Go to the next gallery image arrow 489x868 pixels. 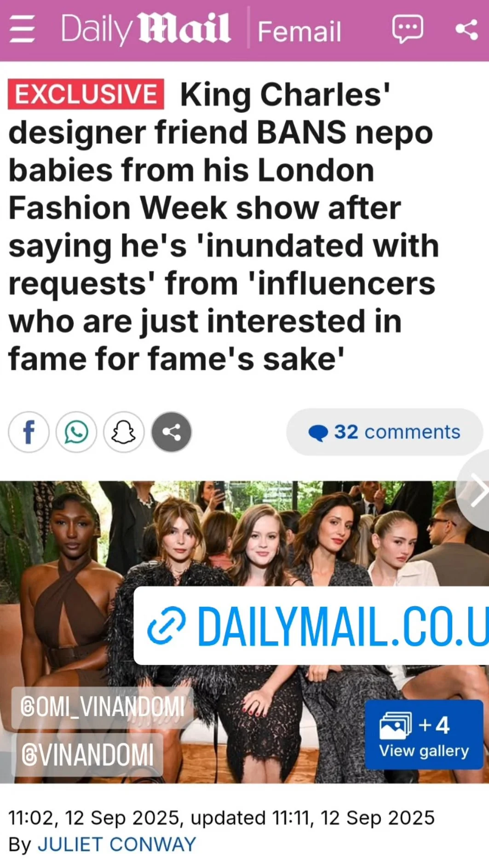pos(476,490)
